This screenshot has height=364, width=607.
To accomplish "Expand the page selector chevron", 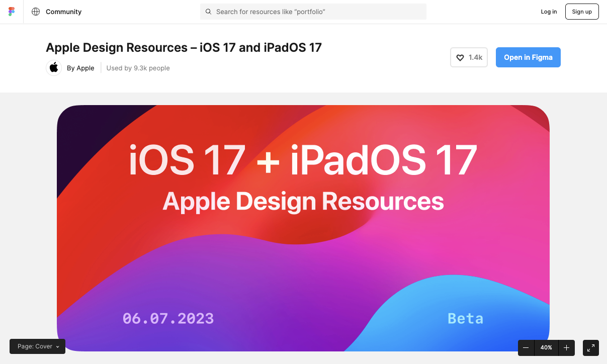I will coord(57,346).
